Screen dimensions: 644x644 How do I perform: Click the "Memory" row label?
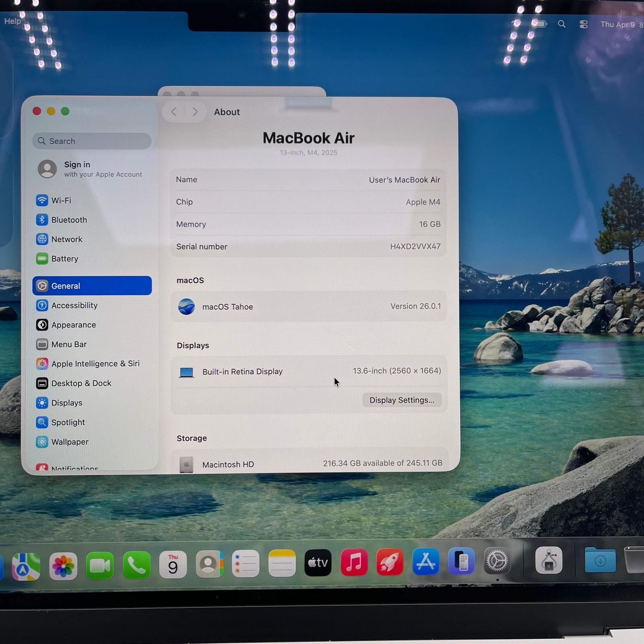pos(191,224)
